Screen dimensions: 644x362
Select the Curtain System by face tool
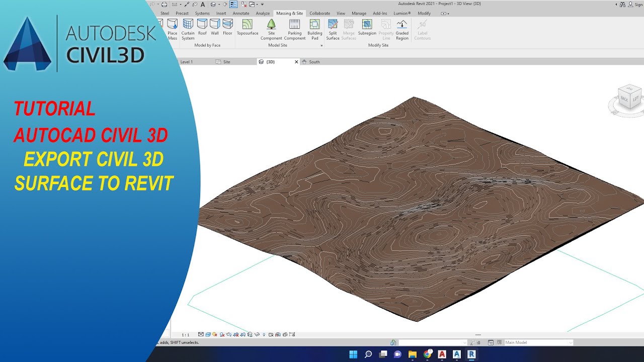pos(188,29)
